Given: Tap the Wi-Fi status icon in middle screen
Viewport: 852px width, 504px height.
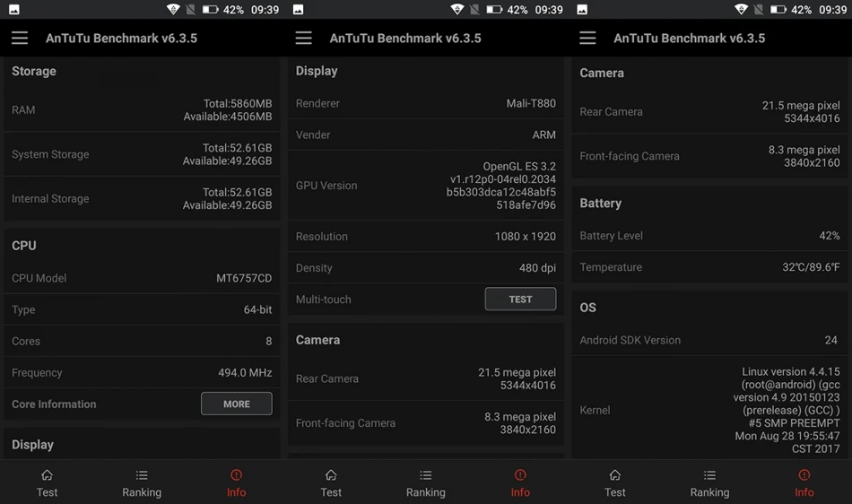Looking at the screenshot, I should pyautogui.click(x=457, y=9).
